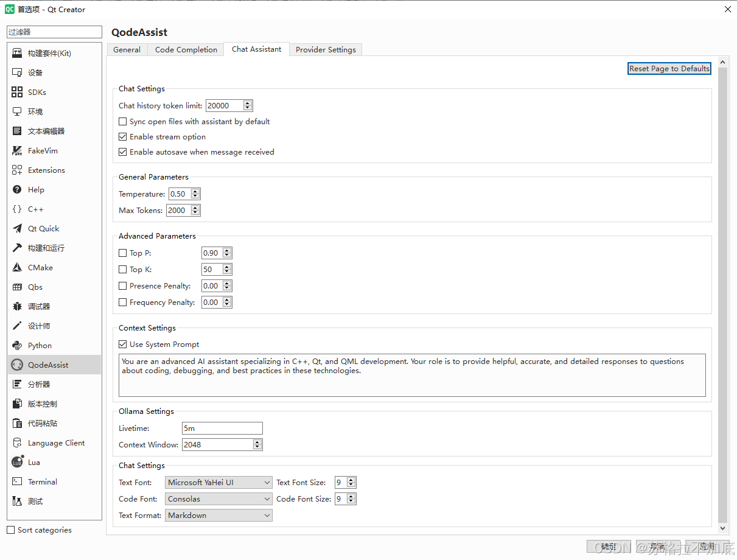Open the Qt Quick category icon
This screenshot has width=737, height=560.
point(17,229)
